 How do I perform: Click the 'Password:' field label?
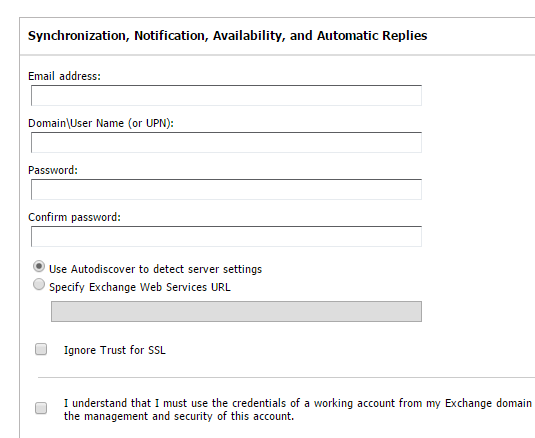click(x=53, y=170)
